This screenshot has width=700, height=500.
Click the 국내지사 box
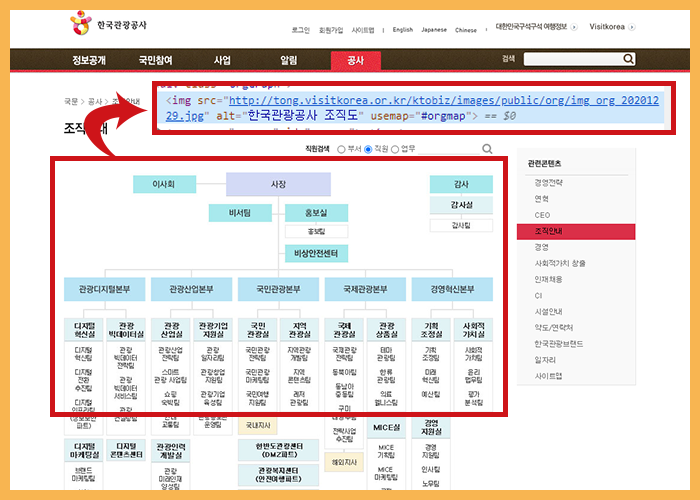pos(258,426)
